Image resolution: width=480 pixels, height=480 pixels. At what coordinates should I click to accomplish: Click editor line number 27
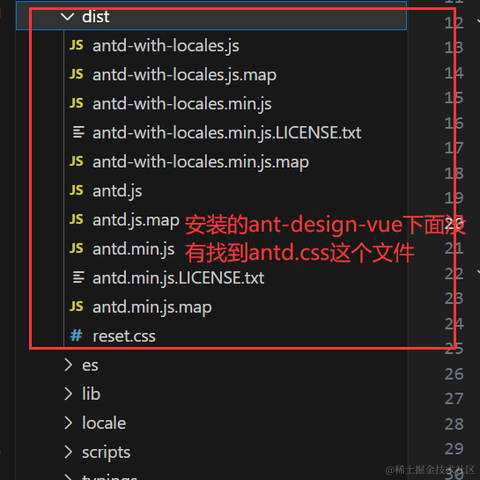coord(454,399)
